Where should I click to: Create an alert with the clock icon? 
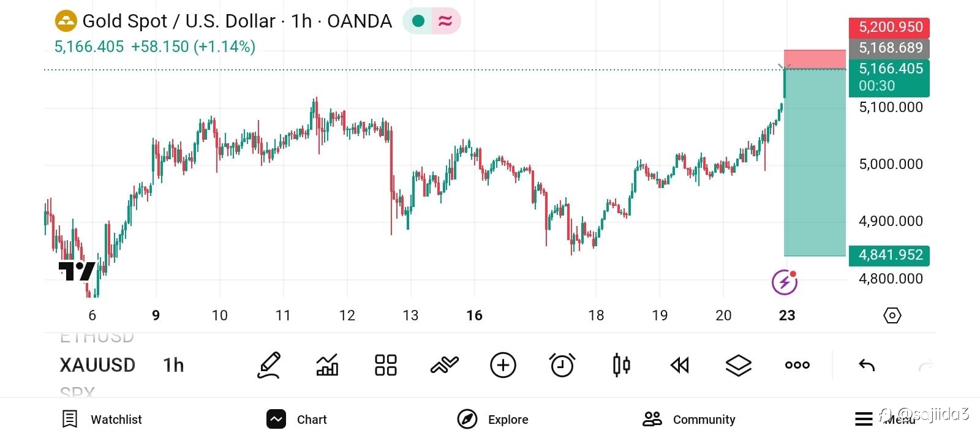562,365
